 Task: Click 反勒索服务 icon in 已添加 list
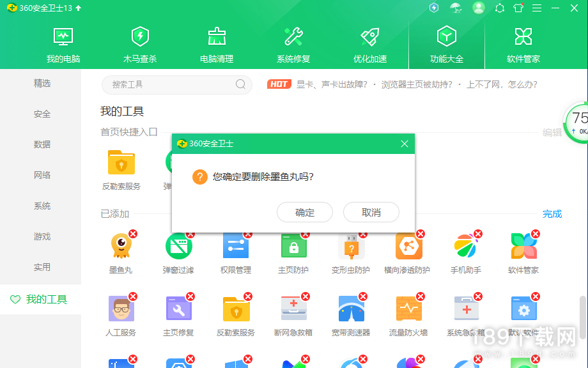click(x=236, y=309)
